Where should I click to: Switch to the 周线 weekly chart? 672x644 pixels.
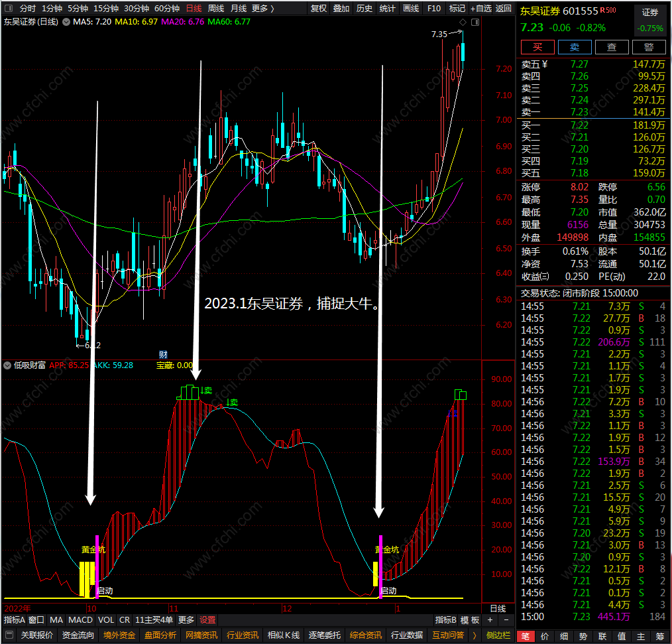(216, 8)
